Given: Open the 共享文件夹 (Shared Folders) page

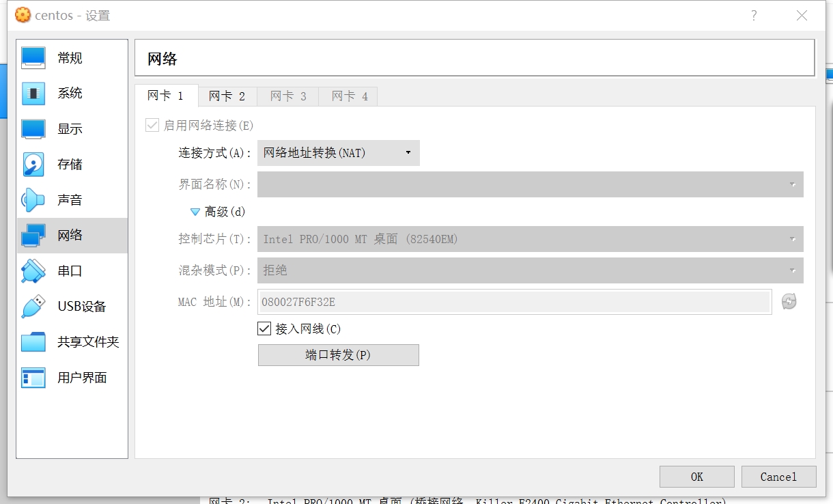Looking at the screenshot, I should tap(34, 341).
